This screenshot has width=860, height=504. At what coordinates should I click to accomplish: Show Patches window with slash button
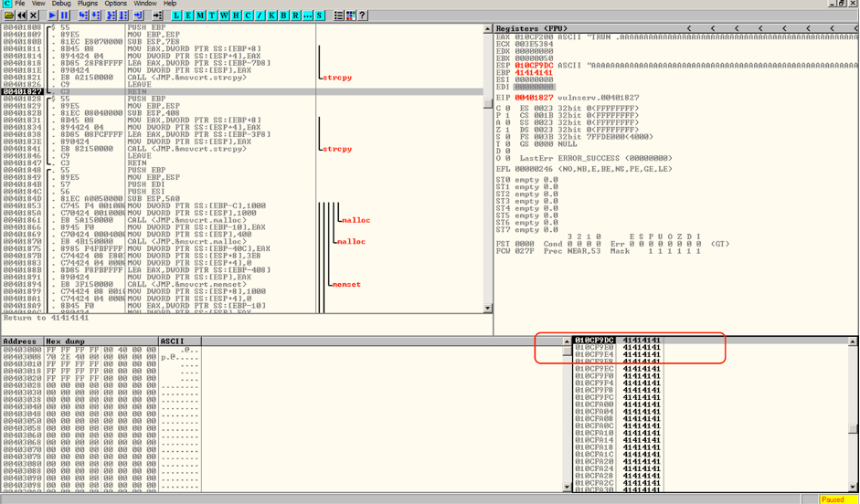tap(260, 16)
